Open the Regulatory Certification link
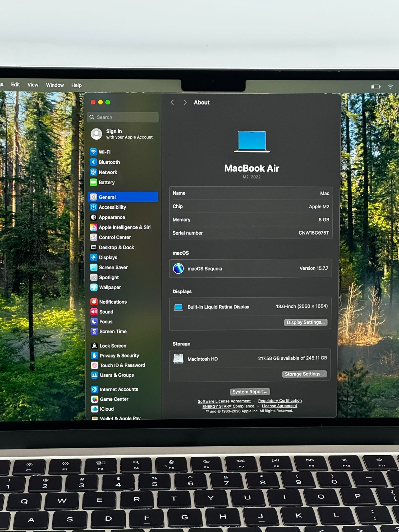Screen dimensions: 399x532 (280, 401)
